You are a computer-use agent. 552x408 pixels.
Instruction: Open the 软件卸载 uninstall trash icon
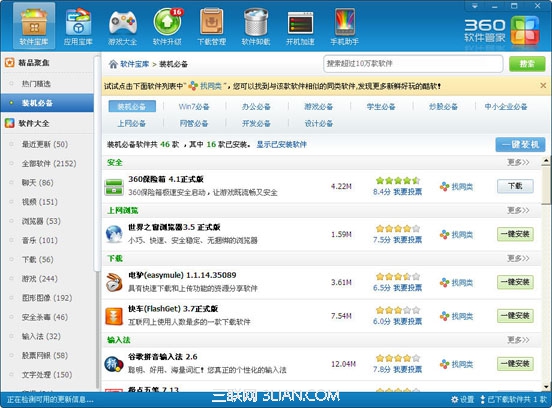[x=256, y=26]
